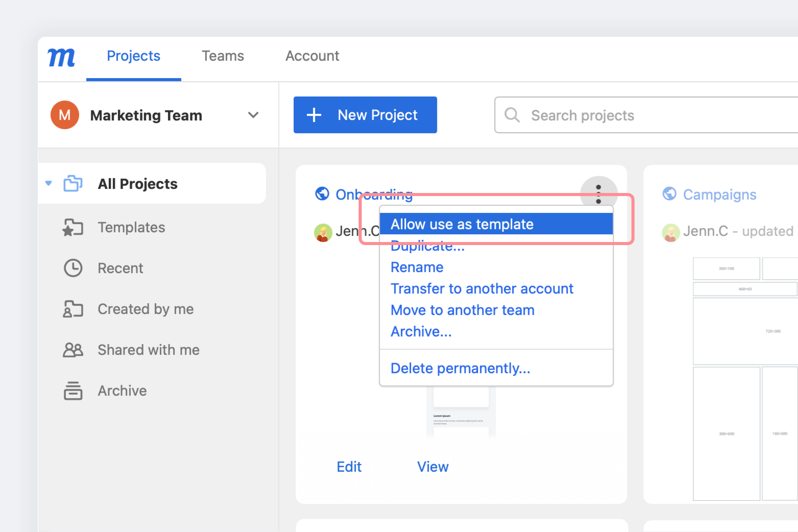798x532 pixels.
Task: Open the Onboarding project in Edit mode
Action: coord(349,466)
